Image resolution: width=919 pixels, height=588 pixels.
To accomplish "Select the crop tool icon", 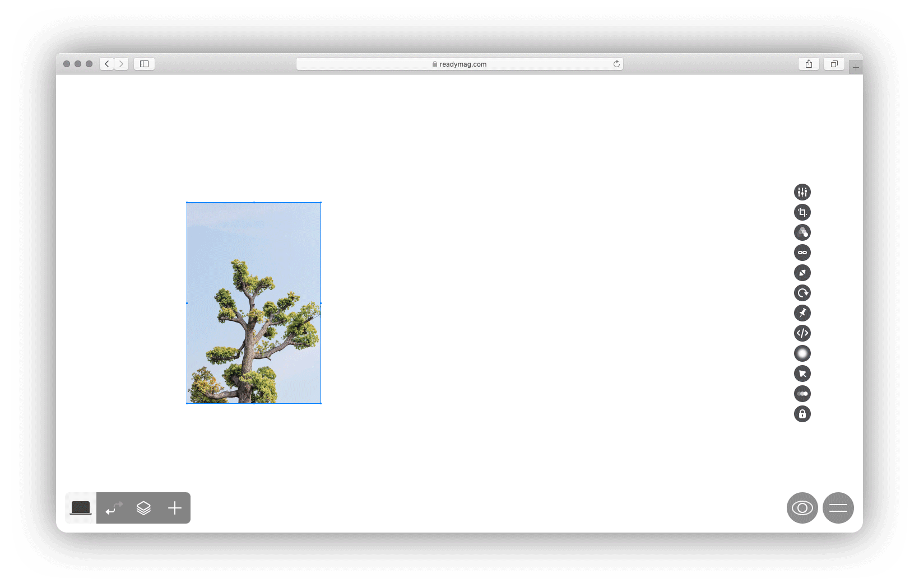I will pyautogui.click(x=802, y=212).
